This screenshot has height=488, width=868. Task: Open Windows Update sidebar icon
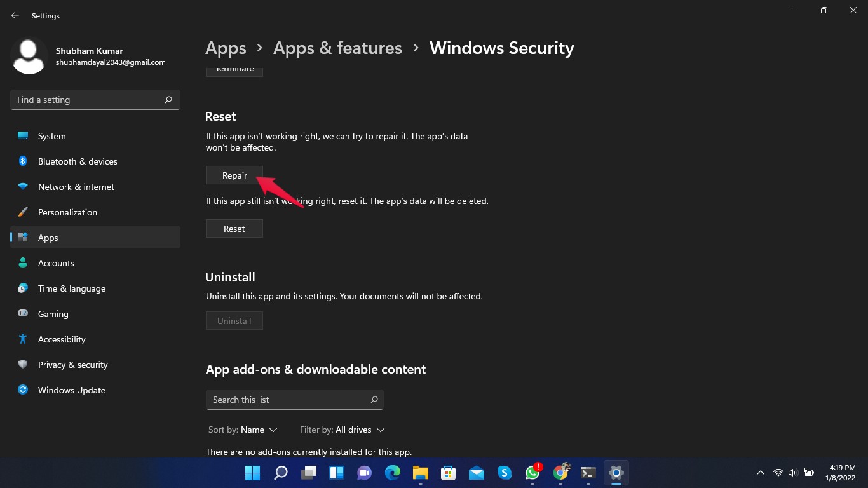(x=23, y=390)
